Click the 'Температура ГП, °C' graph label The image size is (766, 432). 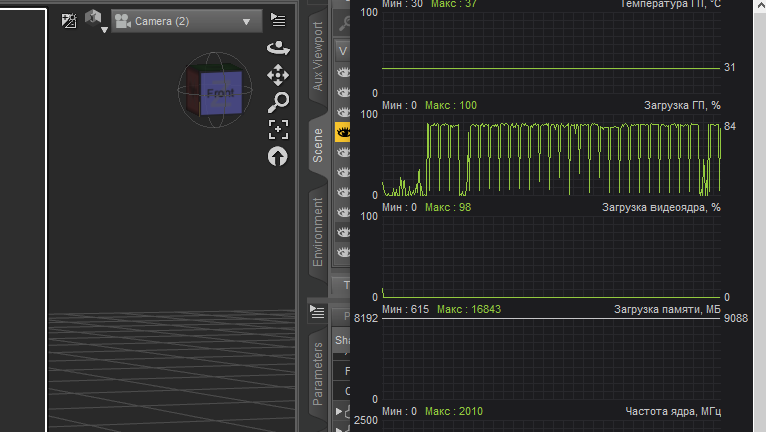(x=670, y=4)
